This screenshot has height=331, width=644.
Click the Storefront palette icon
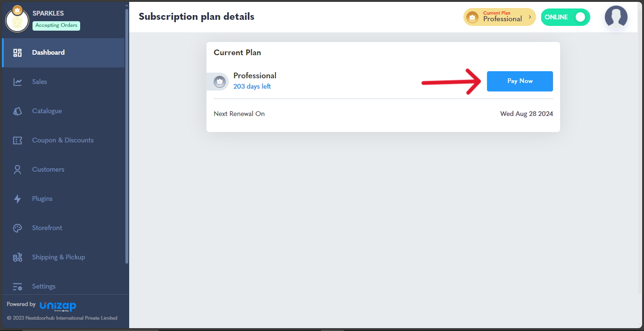click(17, 228)
